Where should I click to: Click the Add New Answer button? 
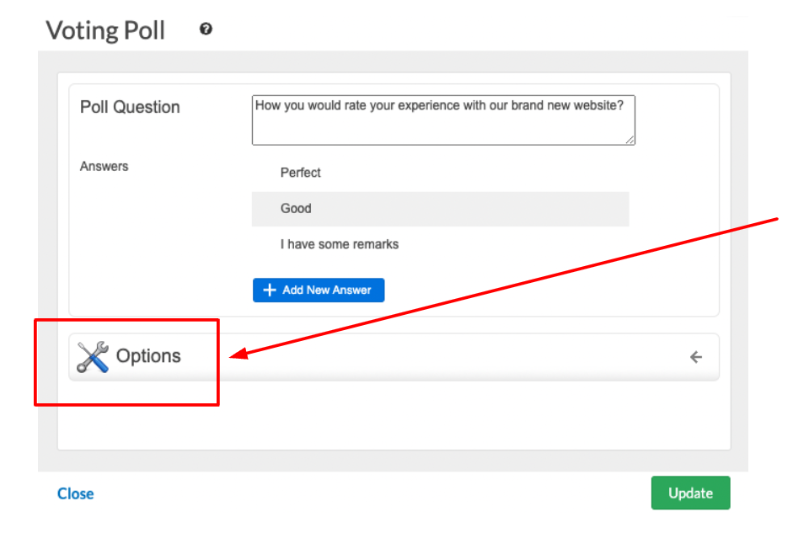click(318, 290)
